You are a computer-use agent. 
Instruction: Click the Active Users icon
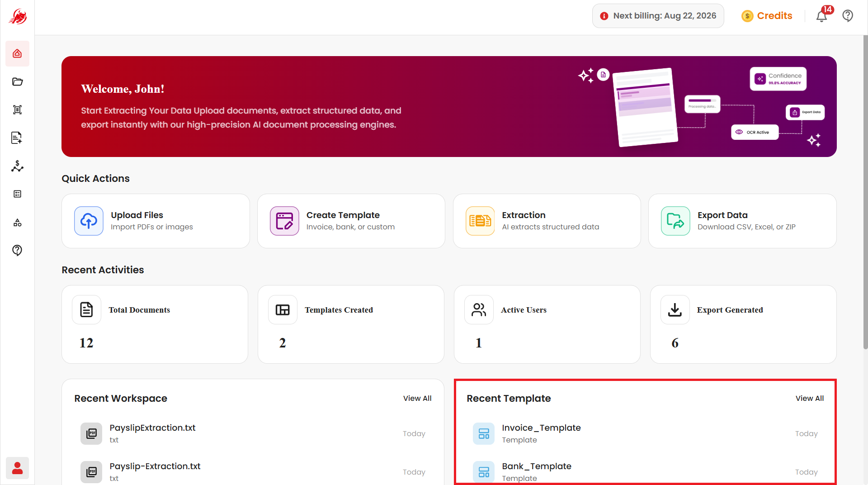tap(479, 309)
